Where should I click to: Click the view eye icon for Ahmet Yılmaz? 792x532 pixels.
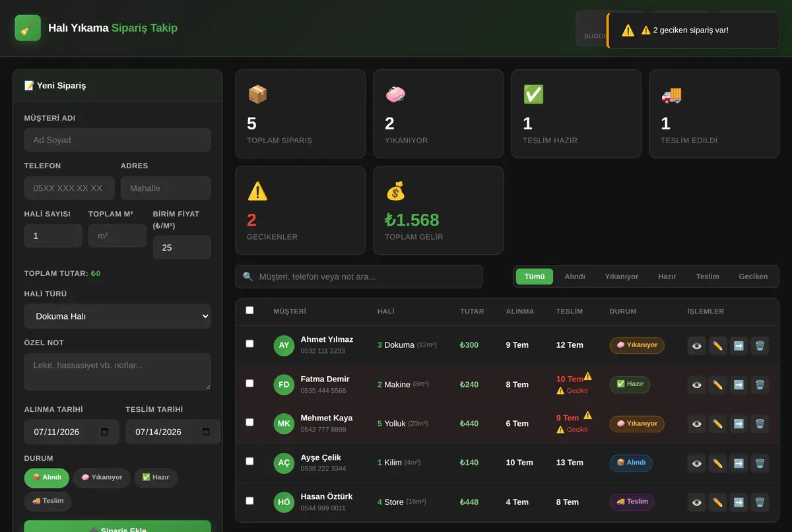[696, 345]
